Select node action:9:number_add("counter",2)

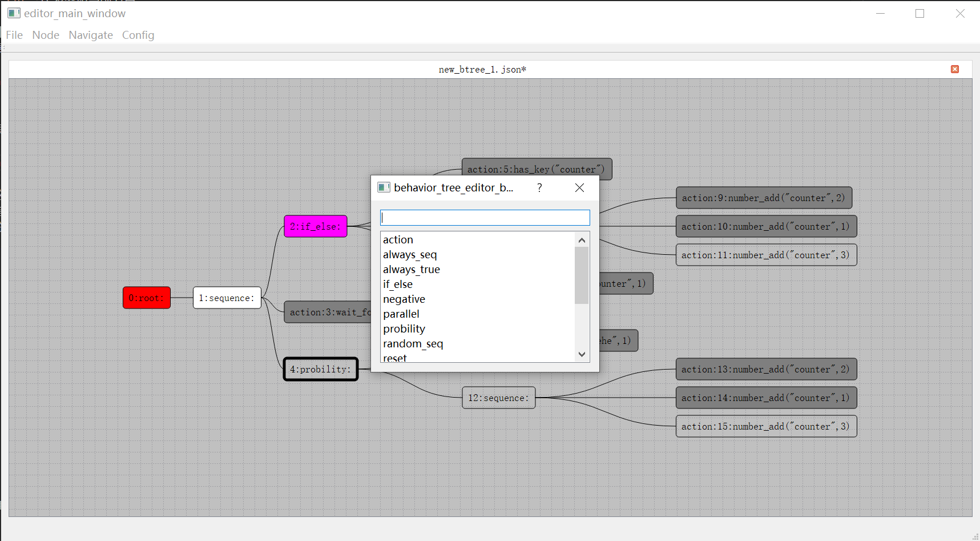click(763, 198)
